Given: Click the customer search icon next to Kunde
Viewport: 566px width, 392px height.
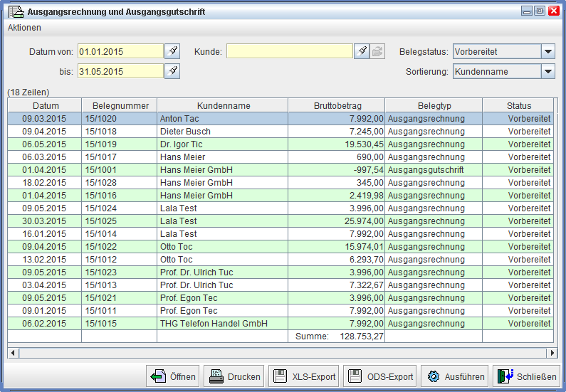Looking at the screenshot, I should tap(362, 51).
